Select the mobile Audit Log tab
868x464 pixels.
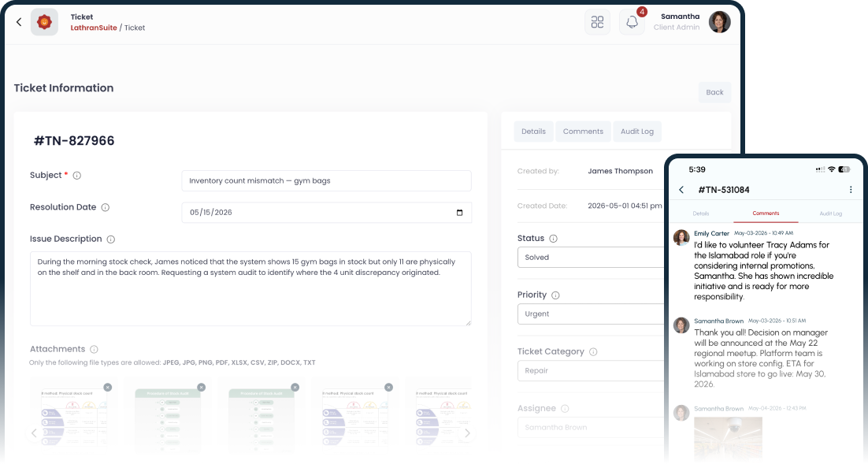pos(830,213)
